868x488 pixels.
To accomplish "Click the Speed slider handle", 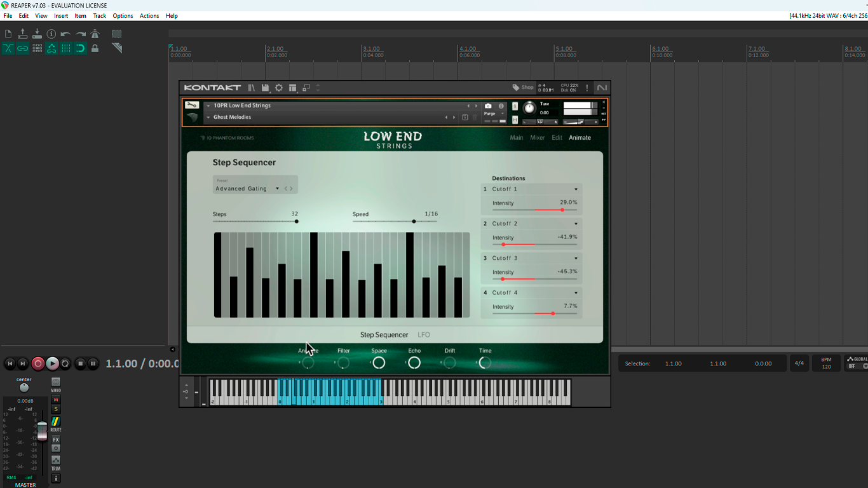I will [x=414, y=221].
